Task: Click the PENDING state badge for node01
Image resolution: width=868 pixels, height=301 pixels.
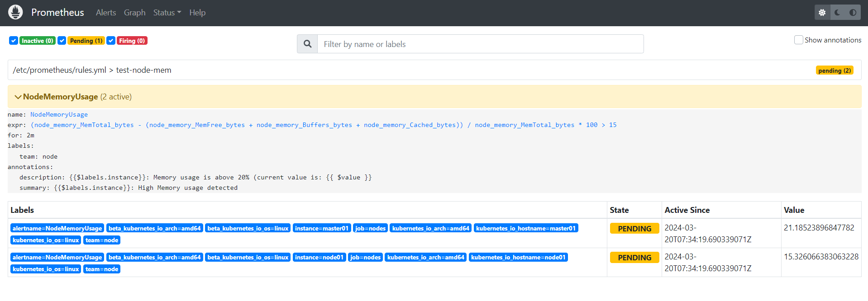Action: tap(634, 257)
